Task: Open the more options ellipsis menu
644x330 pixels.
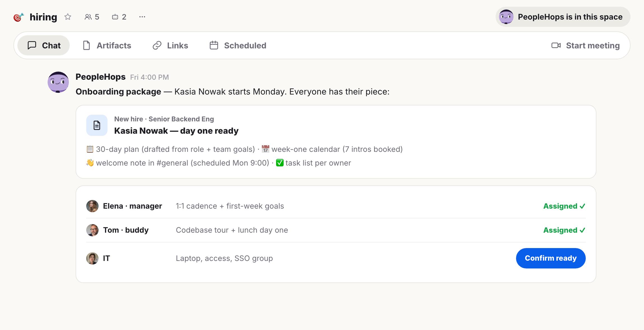Action: (142, 17)
